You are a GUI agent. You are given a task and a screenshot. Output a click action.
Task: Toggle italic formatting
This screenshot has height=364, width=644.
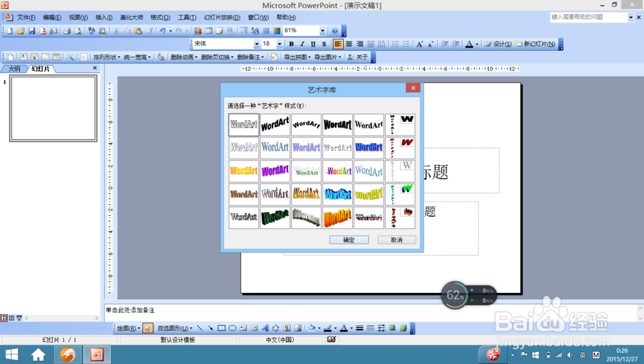[x=302, y=44]
